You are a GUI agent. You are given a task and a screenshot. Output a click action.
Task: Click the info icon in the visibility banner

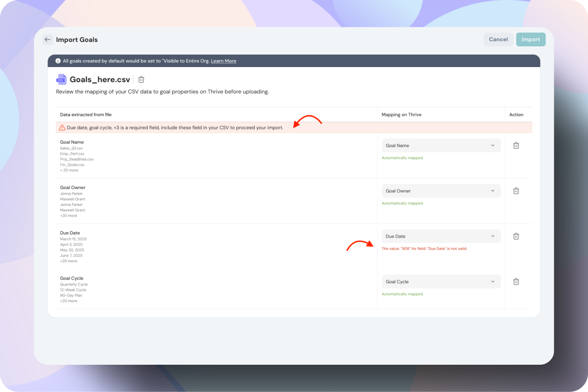58,61
